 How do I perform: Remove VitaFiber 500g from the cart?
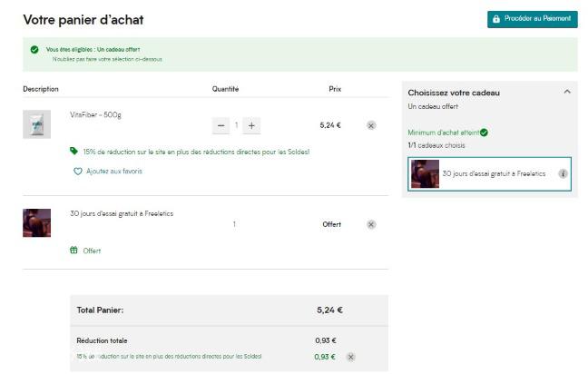pyautogui.click(x=371, y=125)
